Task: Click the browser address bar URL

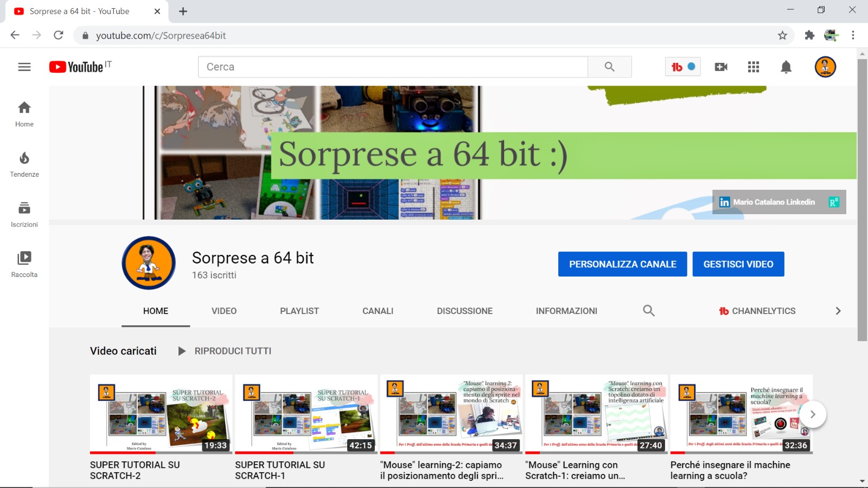Action: [x=161, y=35]
